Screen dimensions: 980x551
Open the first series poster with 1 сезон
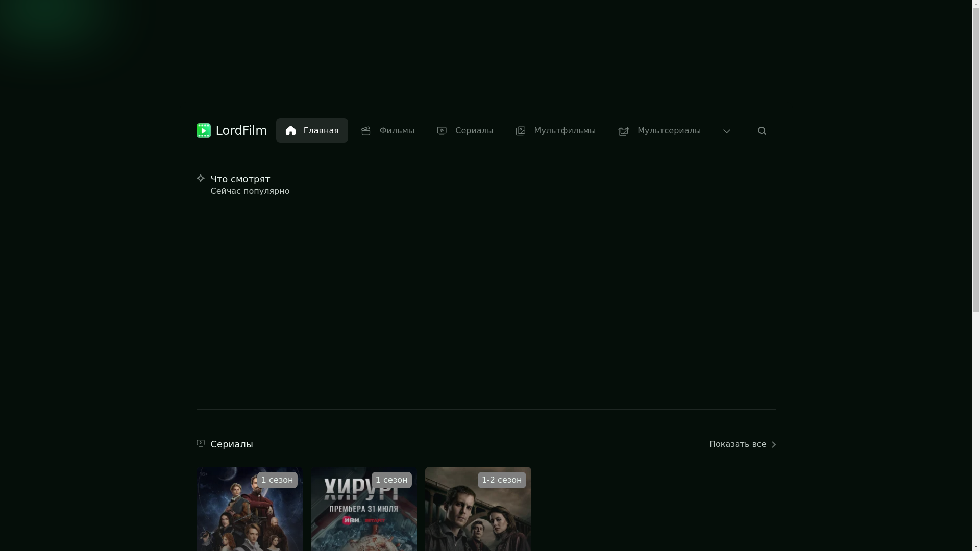(250, 509)
